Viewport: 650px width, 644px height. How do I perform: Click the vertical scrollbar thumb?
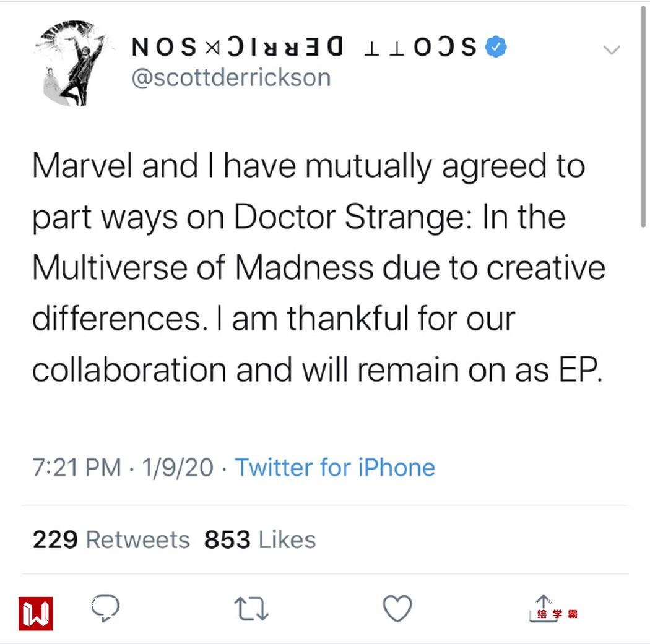[x=644, y=118]
